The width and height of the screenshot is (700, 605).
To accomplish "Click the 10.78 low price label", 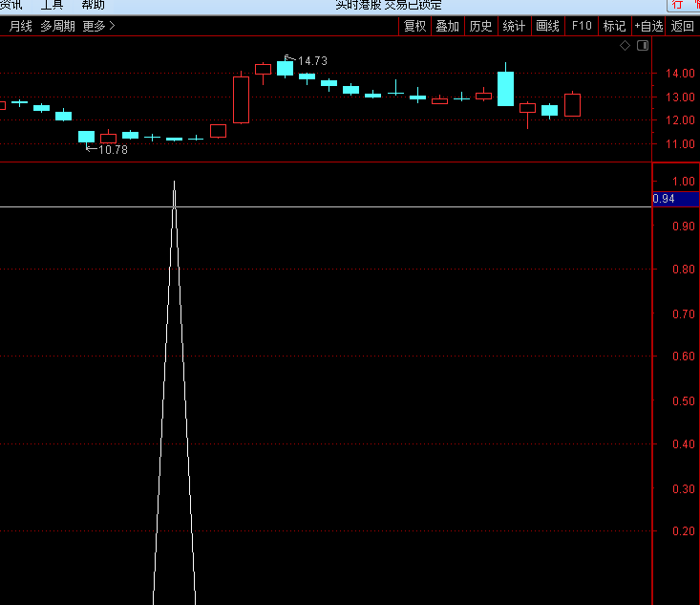I will [113, 150].
